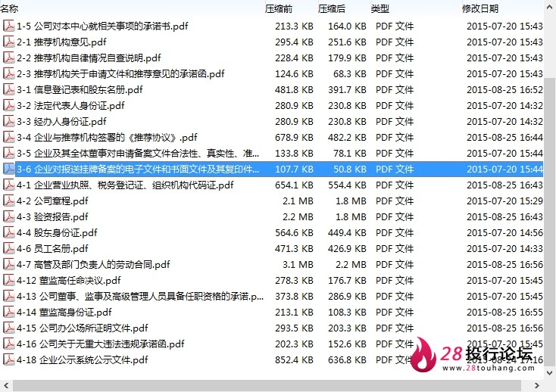Sort by the 压缩后 column header

point(332,8)
